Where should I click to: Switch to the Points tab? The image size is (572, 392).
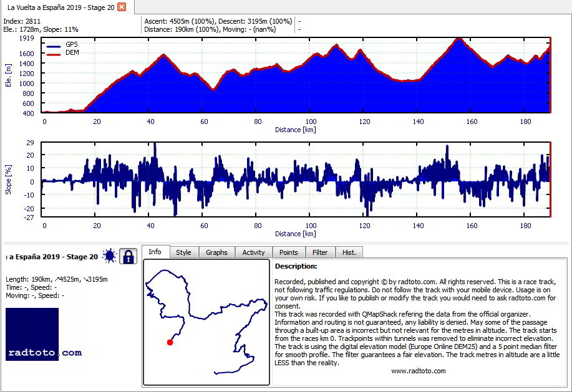[x=289, y=252]
